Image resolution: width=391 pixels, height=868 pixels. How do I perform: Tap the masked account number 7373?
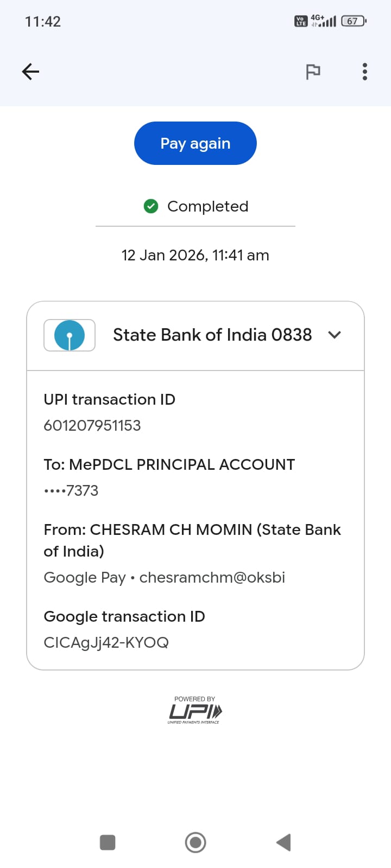coord(71,490)
